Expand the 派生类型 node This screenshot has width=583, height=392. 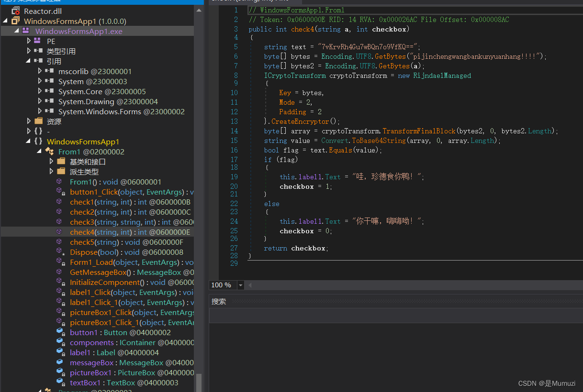(x=52, y=172)
